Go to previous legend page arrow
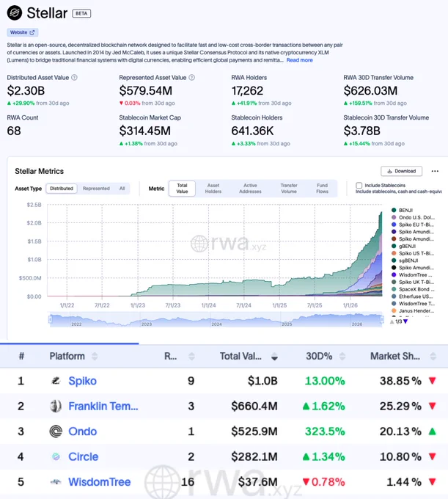Image resolution: width=448 pixels, height=499 pixels. click(x=392, y=321)
